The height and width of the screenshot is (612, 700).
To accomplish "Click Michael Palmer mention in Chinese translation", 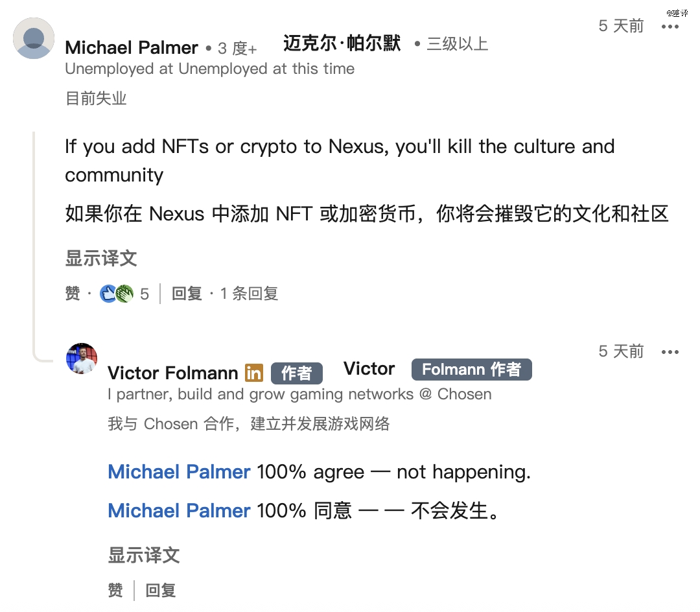I will tap(179, 510).
